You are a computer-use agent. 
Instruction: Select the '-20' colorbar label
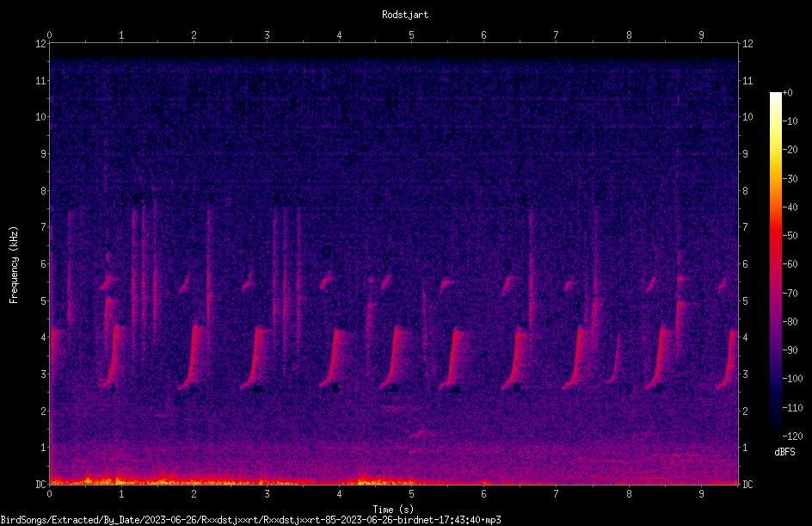(790, 150)
